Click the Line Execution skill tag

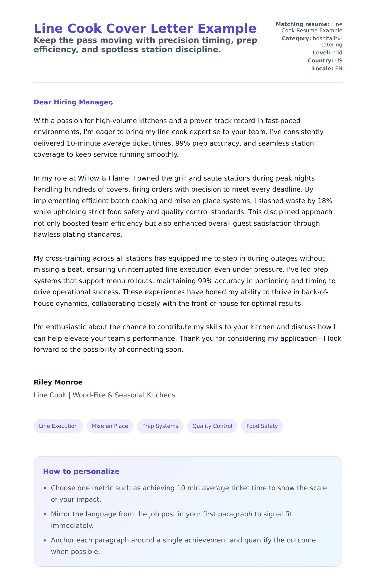[58, 426]
